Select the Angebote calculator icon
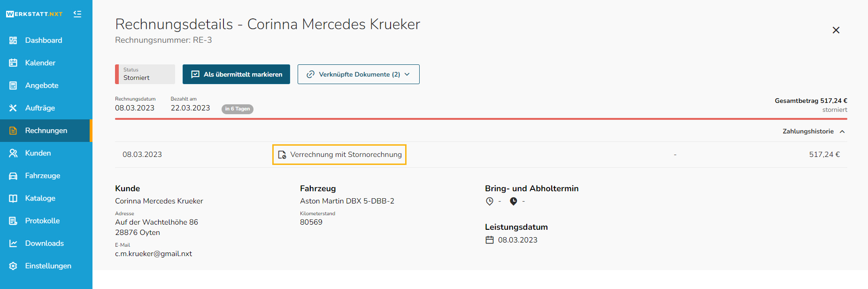This screenshot has width=868, height=289. point(13,86)
